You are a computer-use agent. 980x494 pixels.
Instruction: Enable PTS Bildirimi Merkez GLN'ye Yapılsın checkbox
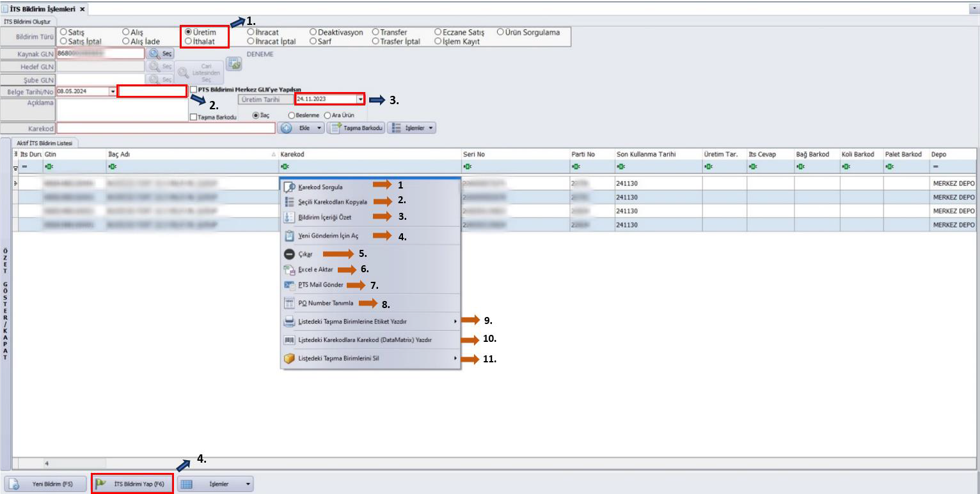pos(194,89)
